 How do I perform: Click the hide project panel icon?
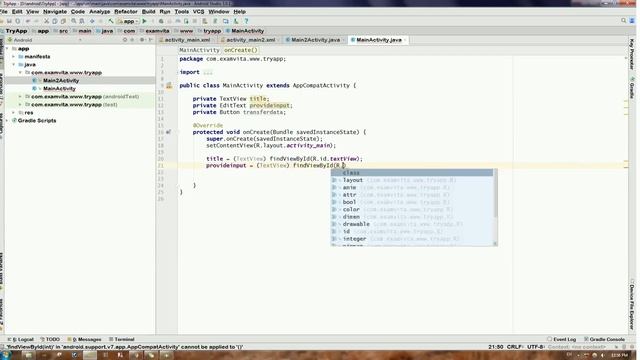tap(151, 40)
